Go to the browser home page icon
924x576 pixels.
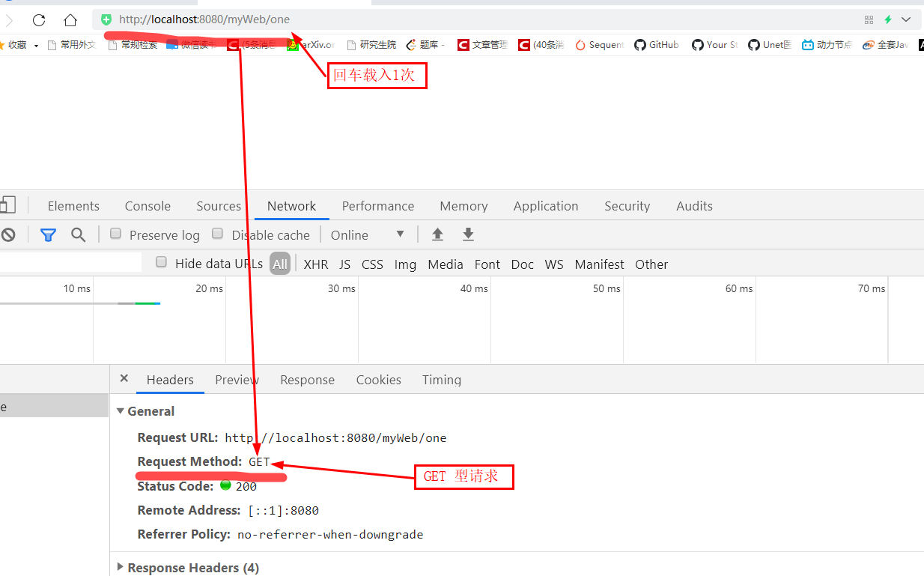pos(70,20)
